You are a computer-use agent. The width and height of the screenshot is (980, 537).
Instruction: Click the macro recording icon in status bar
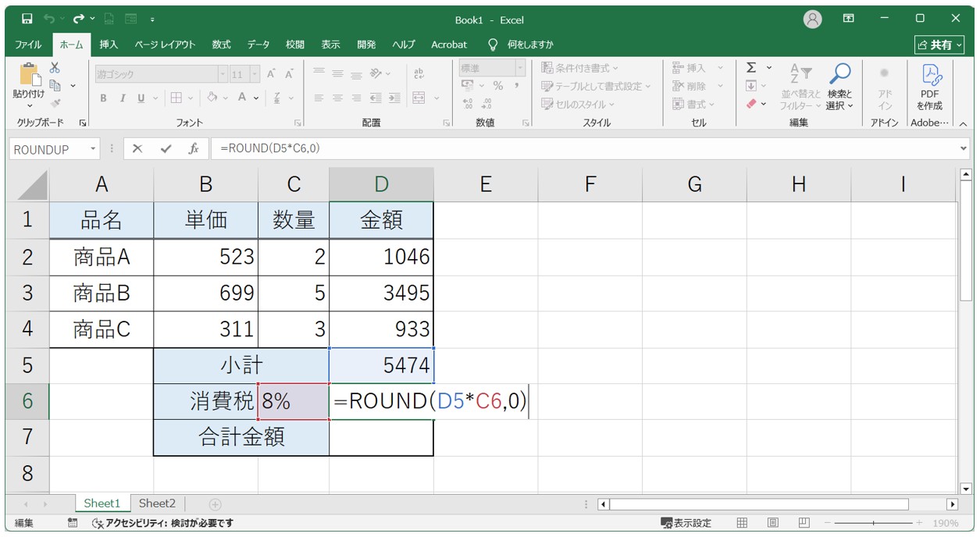[x=73, y=523]
